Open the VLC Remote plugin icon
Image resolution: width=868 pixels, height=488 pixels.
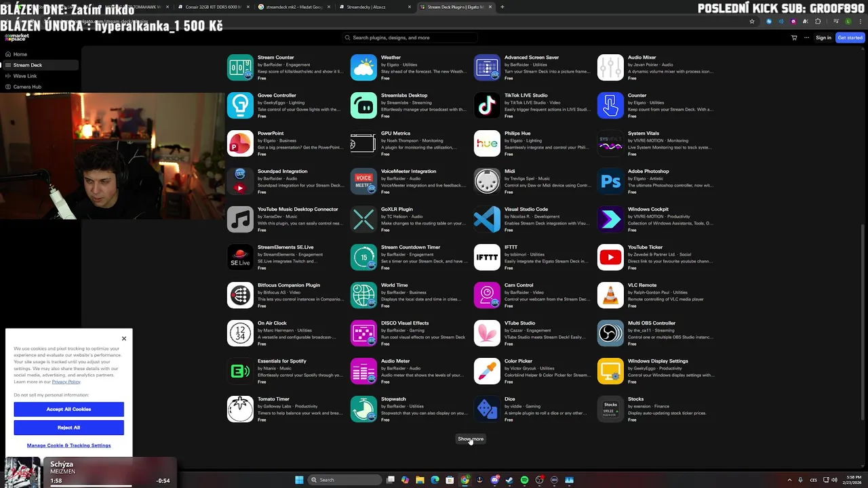click(x=610, y=295)
